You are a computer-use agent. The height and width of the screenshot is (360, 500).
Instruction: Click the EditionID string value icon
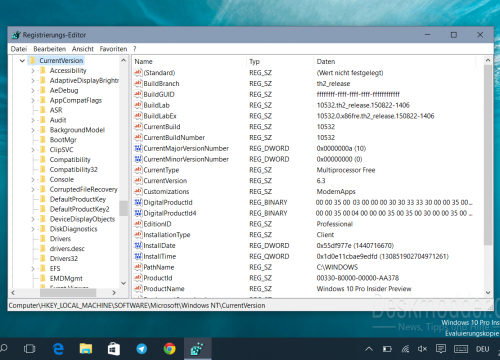(x=138, y=224)
